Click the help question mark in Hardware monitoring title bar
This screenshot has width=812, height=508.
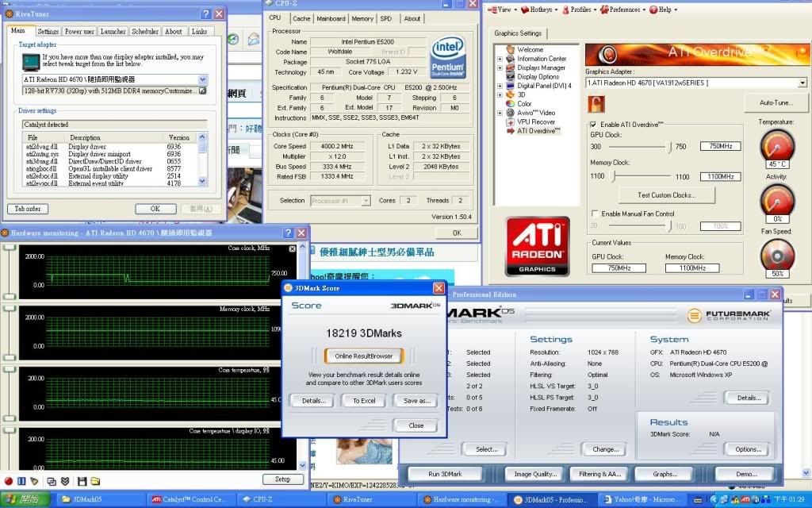coord(289,233)
